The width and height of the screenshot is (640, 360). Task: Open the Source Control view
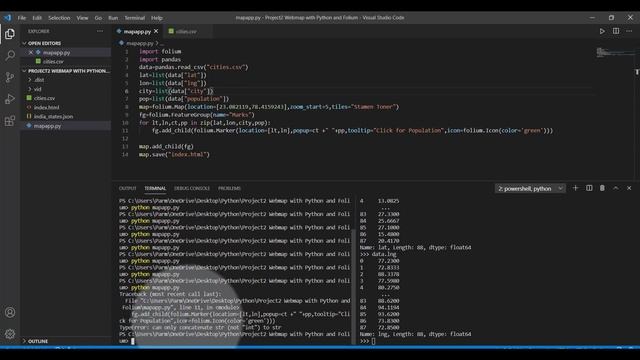coord(10,77)
